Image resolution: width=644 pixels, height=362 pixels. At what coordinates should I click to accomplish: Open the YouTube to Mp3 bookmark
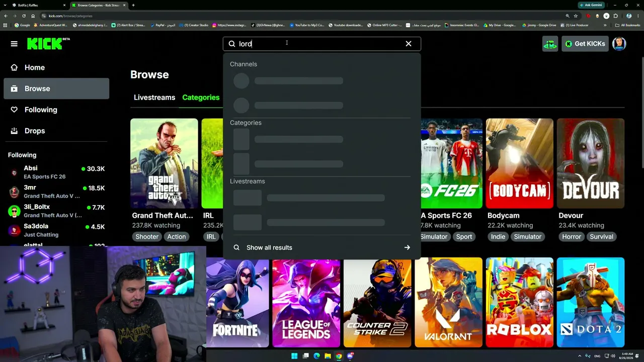[x=306, y=25]
